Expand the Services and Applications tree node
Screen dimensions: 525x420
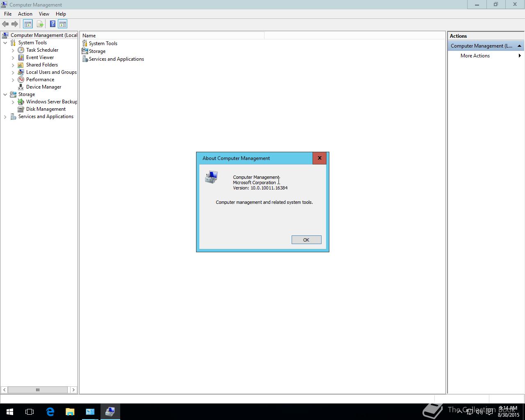pos(5,116)
